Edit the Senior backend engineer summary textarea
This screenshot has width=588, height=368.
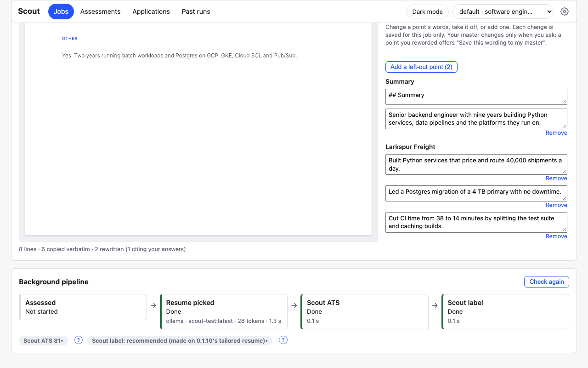coord(476,119)
